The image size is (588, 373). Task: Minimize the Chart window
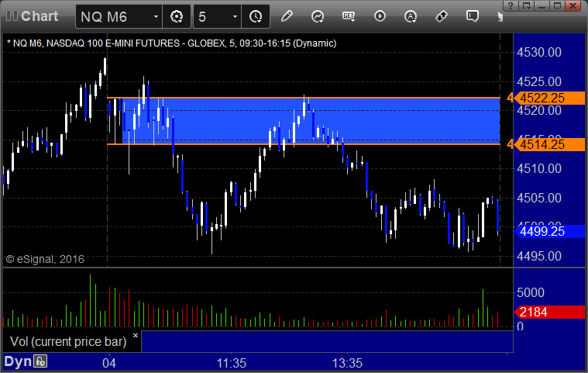[542, 5]
